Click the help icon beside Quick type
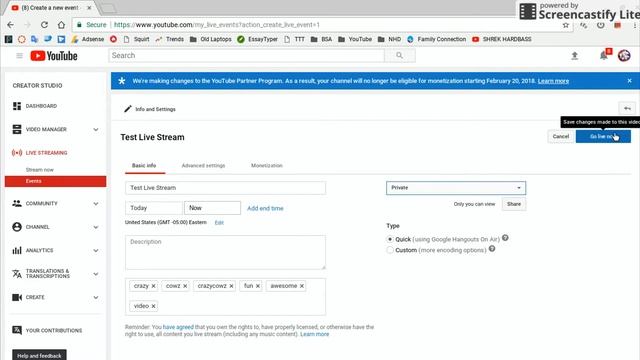This screenshot has height=360, width=640. pos(505,238)
